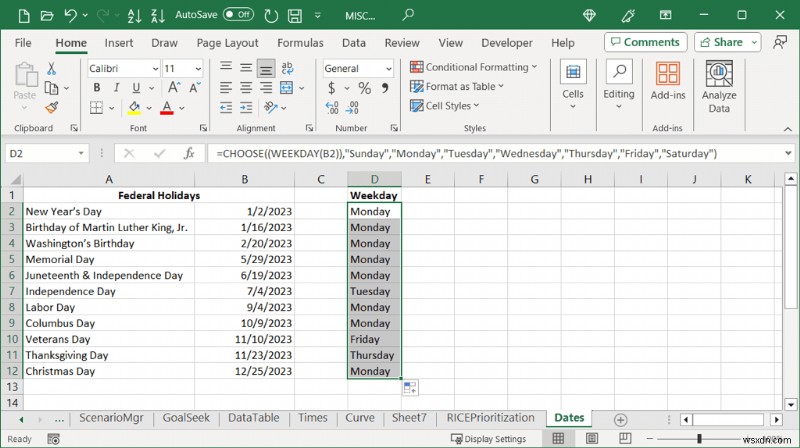Click the Analyze Data button
Screen dimensions: 800x448
click(x=719, y=87)
